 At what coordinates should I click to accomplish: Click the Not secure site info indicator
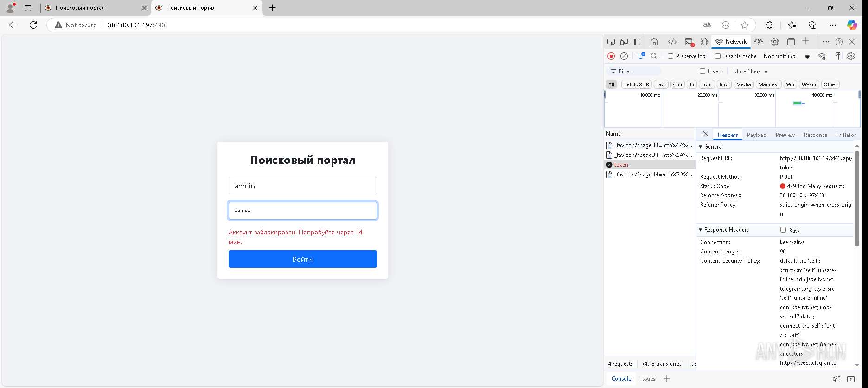pos(76,25)
